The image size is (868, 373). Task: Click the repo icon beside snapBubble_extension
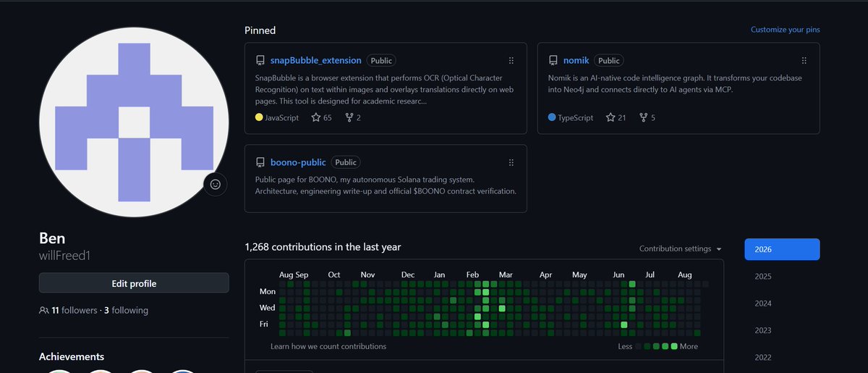point(260,61)
